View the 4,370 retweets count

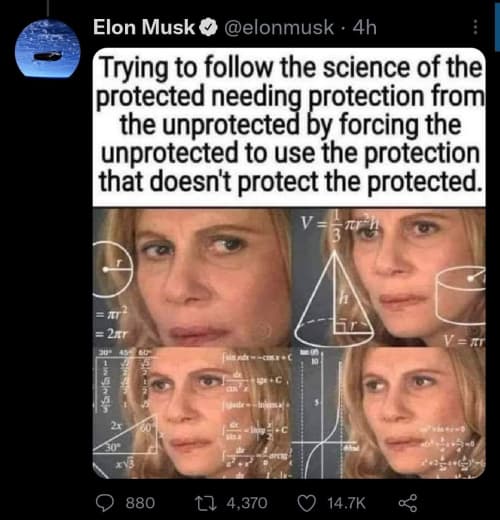[x=247, y=503]
